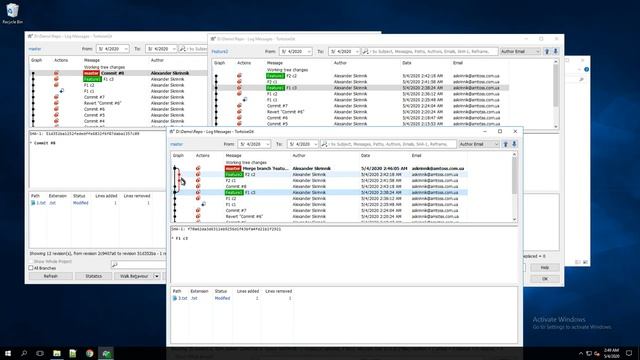Click up arrow toolbar icon in Feature2 window
The height and width of the screenshot is (360, 640).
pos(547,51)
